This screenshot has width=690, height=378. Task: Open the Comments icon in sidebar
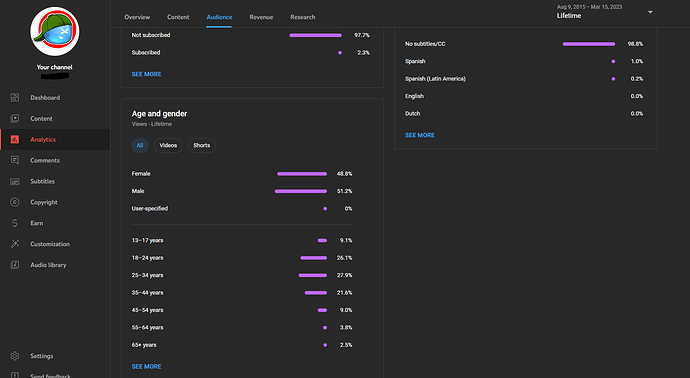(15, 160)
